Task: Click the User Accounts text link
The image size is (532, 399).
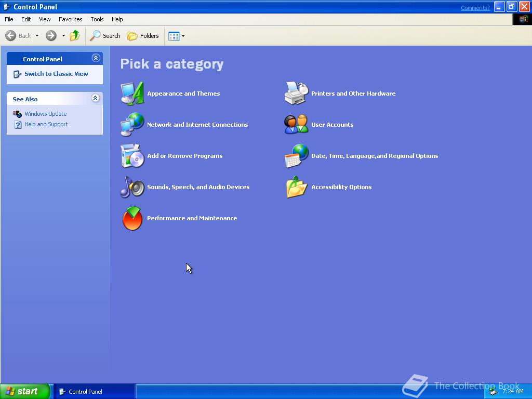Action: pyautogui.click(x=332, y=125)
